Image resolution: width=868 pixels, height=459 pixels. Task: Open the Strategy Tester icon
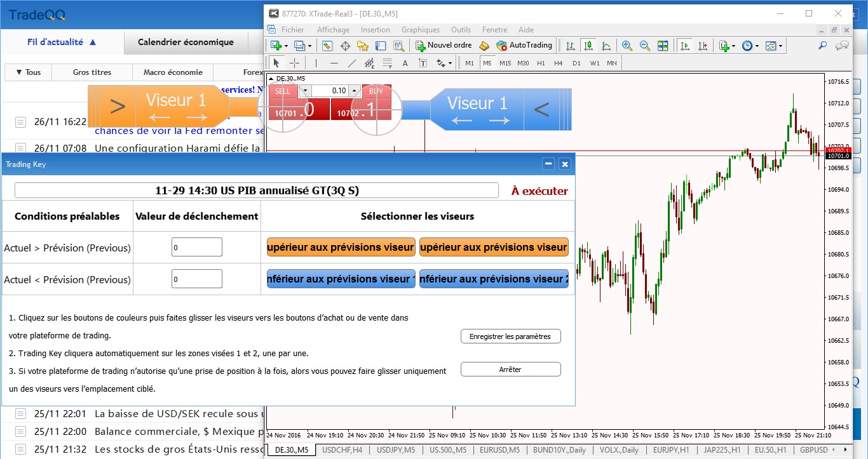coord(398,46)
